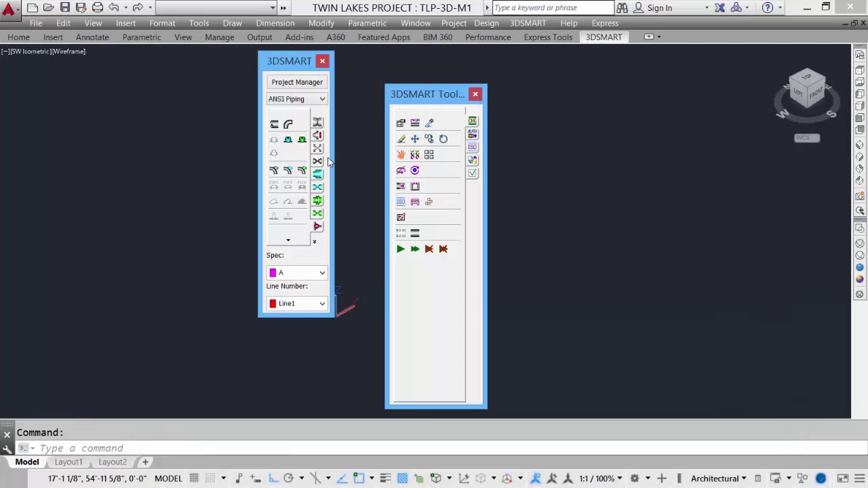Toggle snap mode in status bar
The width and height of the screenshot is (868, 488).
pyautogui.click(x=210, y=479)
